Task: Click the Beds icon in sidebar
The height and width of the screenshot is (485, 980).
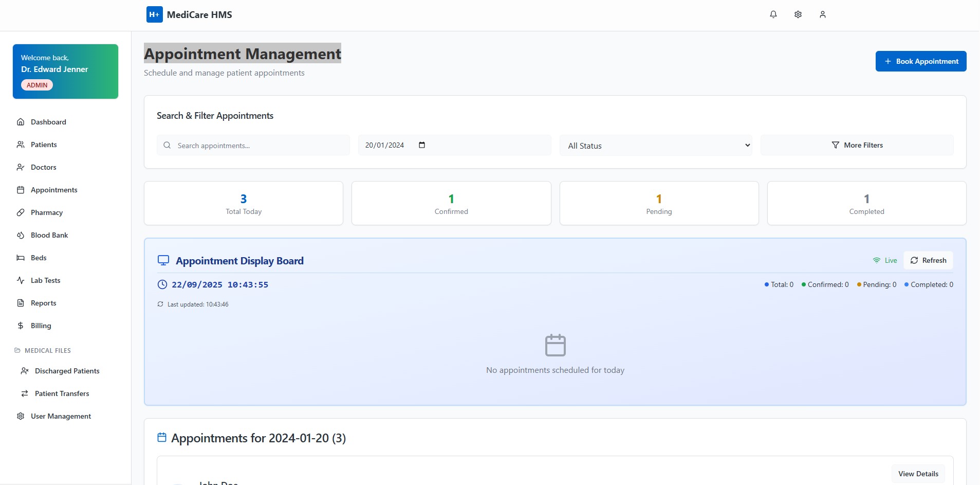Action: [21, 258]
